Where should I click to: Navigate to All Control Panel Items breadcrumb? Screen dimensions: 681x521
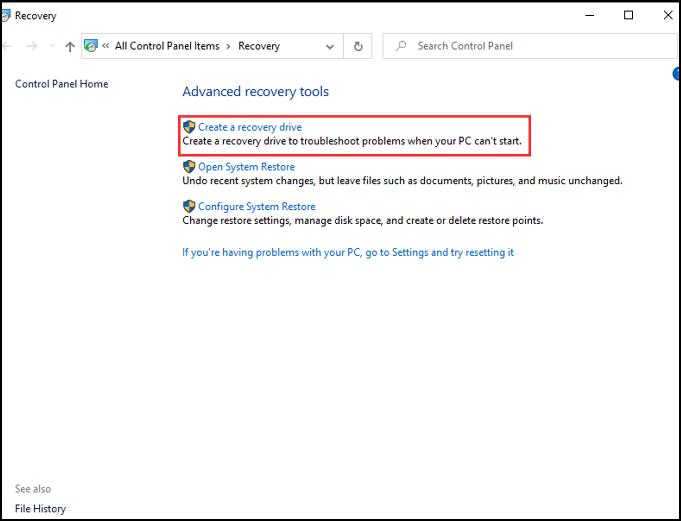tap(167, 46)
